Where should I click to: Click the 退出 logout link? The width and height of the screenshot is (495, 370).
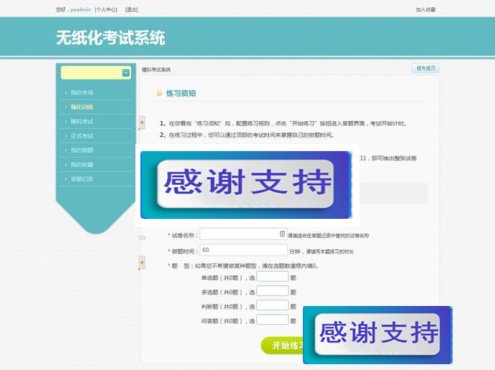131,10
